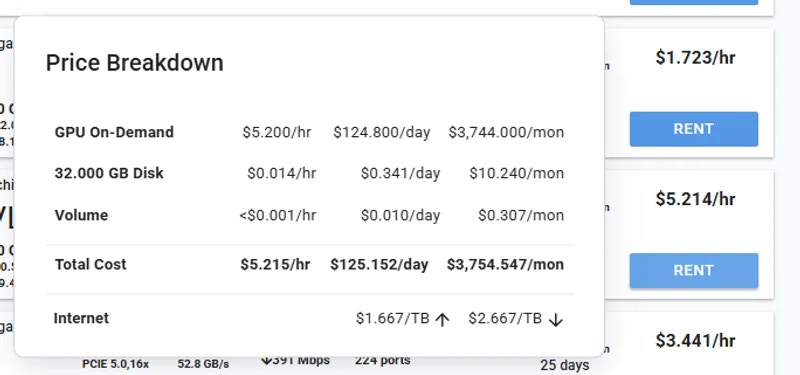This screenshot has height=375, width=800.
Task: Click the Internet upload arrow icon
Action: [442, 320]
